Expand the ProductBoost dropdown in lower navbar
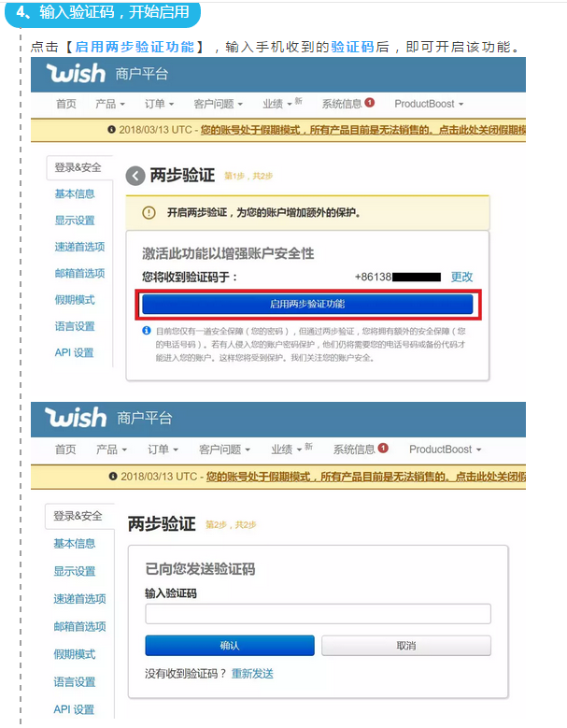Image resolution: width=567 pixels, height=728 pixels. point(446,450)
